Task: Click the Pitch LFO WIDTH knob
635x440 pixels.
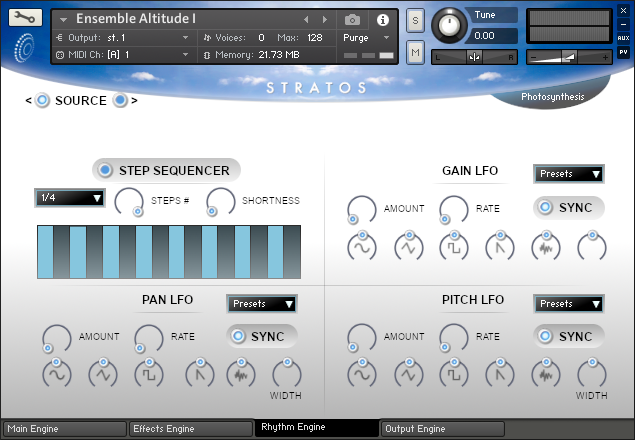Action: [592, 373]
